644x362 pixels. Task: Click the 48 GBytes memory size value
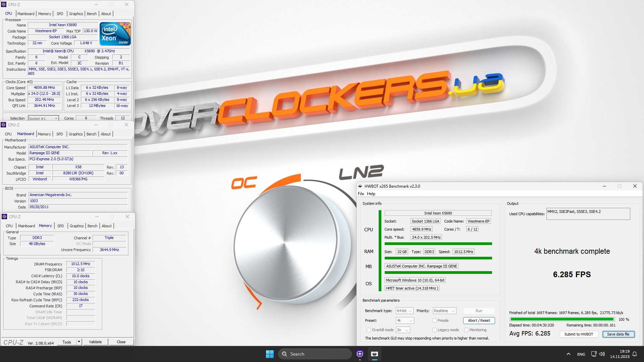(x=37, y=244)
